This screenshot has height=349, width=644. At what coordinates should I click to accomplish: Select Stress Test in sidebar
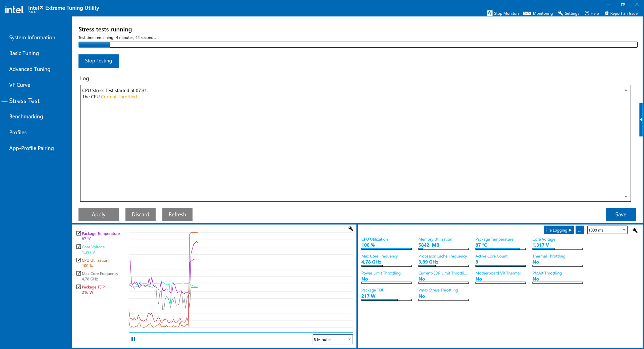24,101
